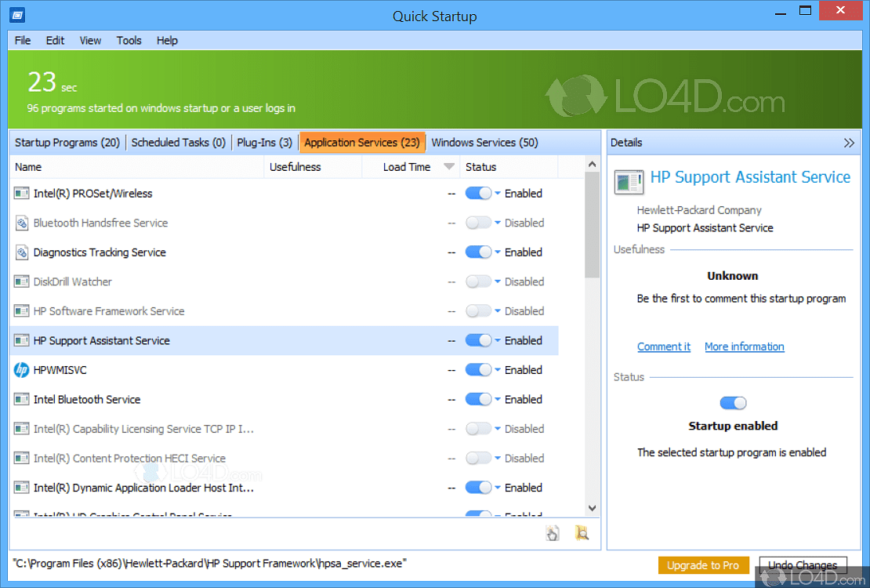This screenshot has height=588, width=870.
Task: Open status dropdown arrow for Diagnostics Tracking Service
Action: (x=498, y=252)
